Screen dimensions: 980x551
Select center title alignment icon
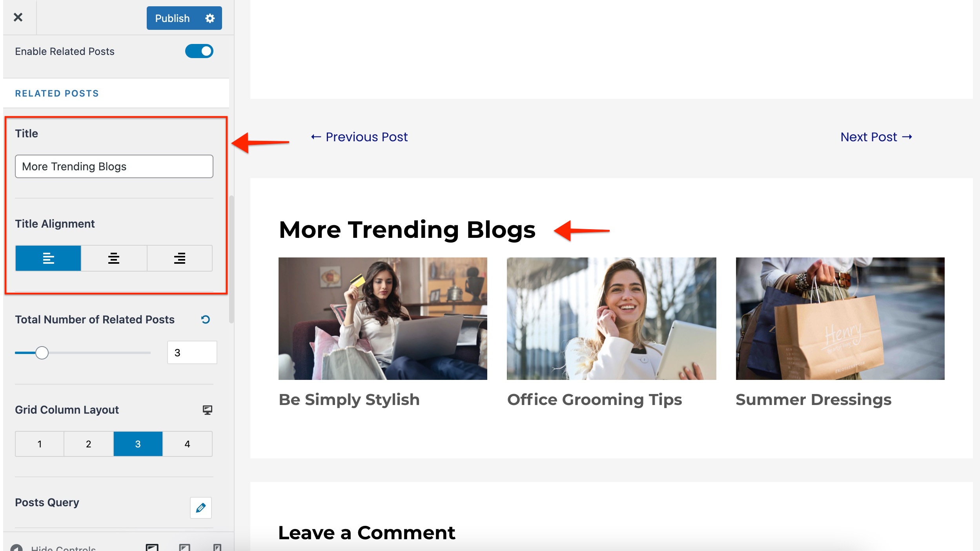tap(114, 258)
